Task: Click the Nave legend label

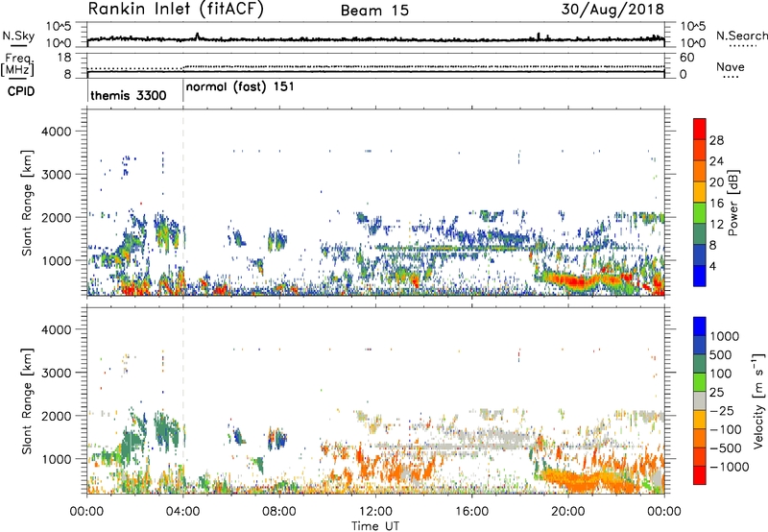Action: (731, 66)
